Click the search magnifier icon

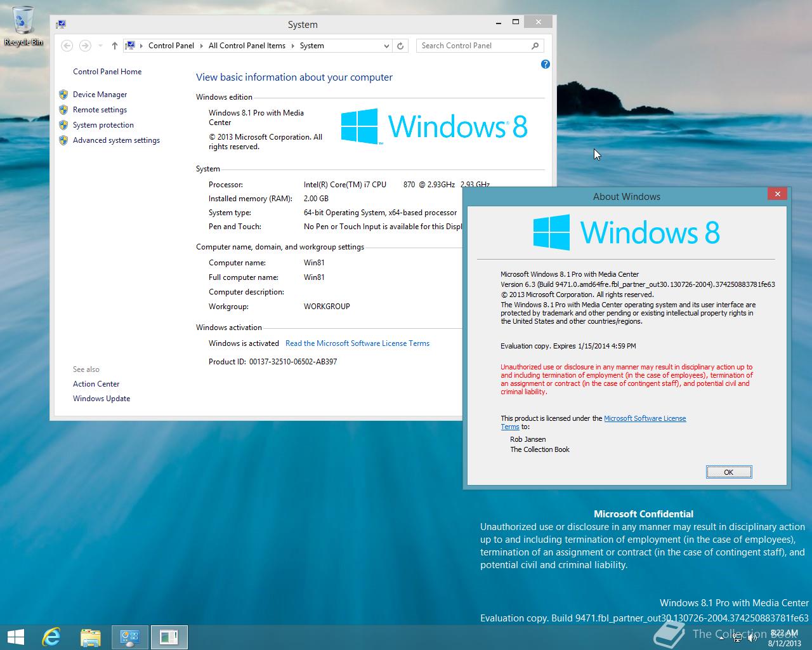(535, 46)
